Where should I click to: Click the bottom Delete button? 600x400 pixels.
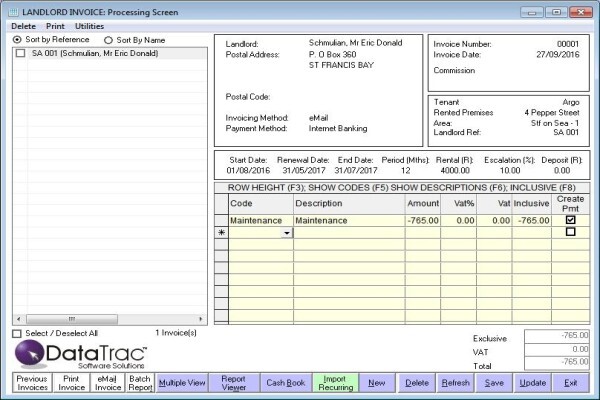[x=417, y=383]
